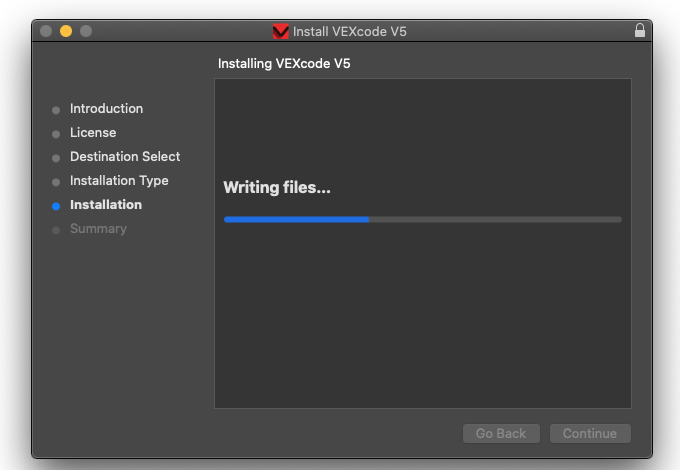Click the lock icon in title bar

pyautogui.click(x=640, y=30)
